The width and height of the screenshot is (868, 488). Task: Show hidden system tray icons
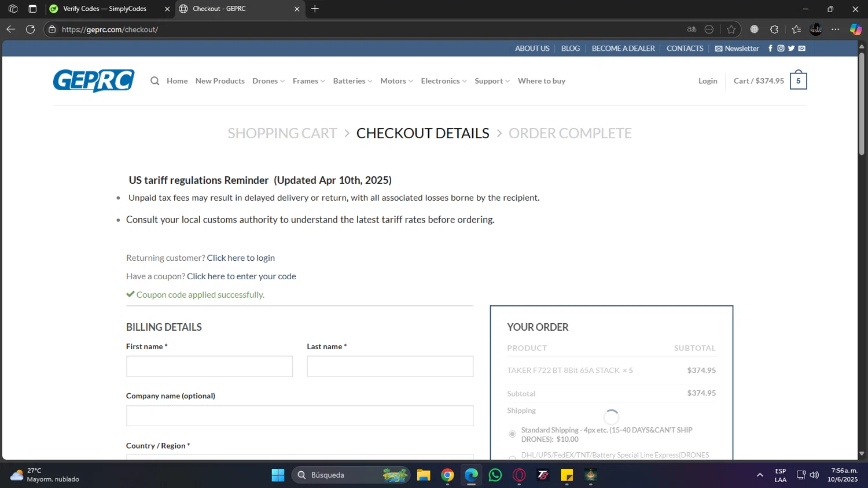coord(760,475)
